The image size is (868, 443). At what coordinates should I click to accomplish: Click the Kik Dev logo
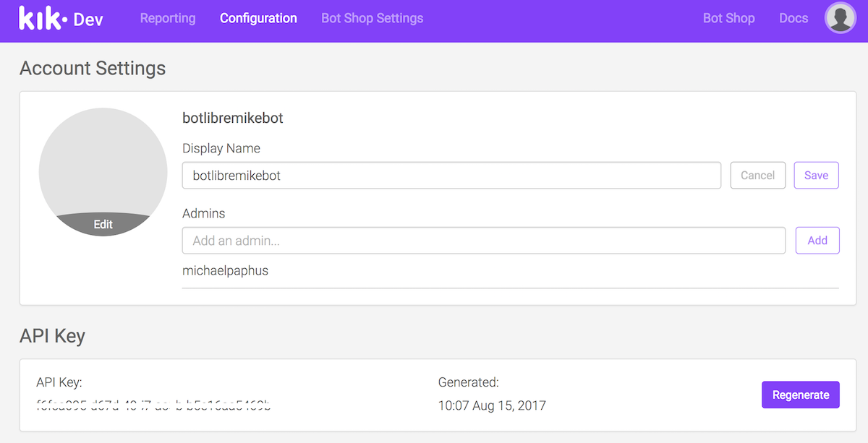coord(61,19)
